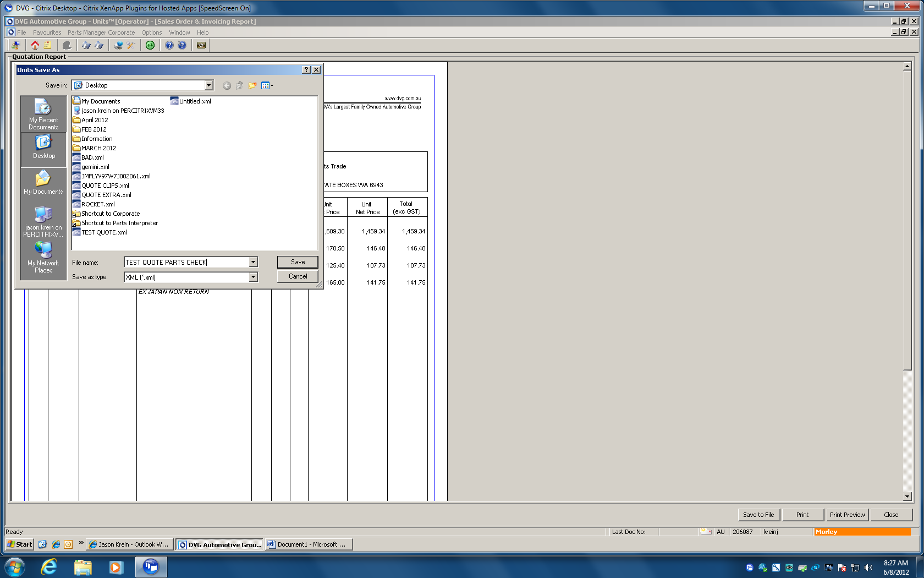Open the Parts Manager Corporate menu
The width and height of the screenshot is (924, 578).
(101, 32)
